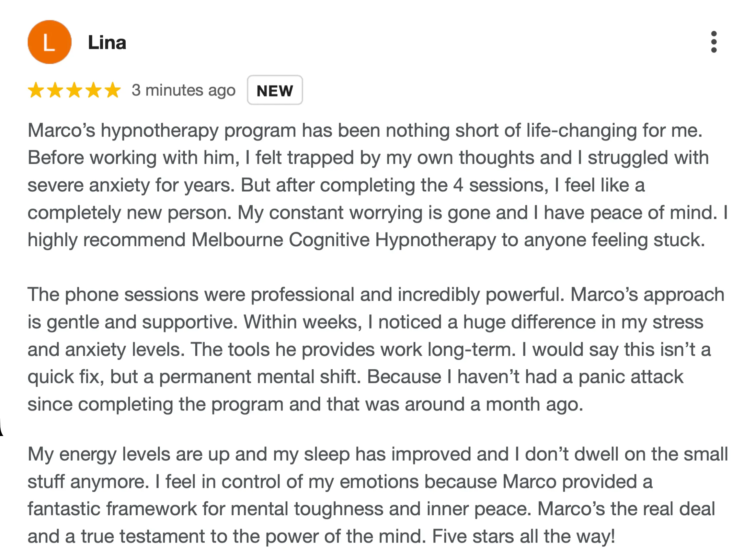This screenshot has height=560, width=755.
Task: Click the second rating star
Action: pos(55,91)
